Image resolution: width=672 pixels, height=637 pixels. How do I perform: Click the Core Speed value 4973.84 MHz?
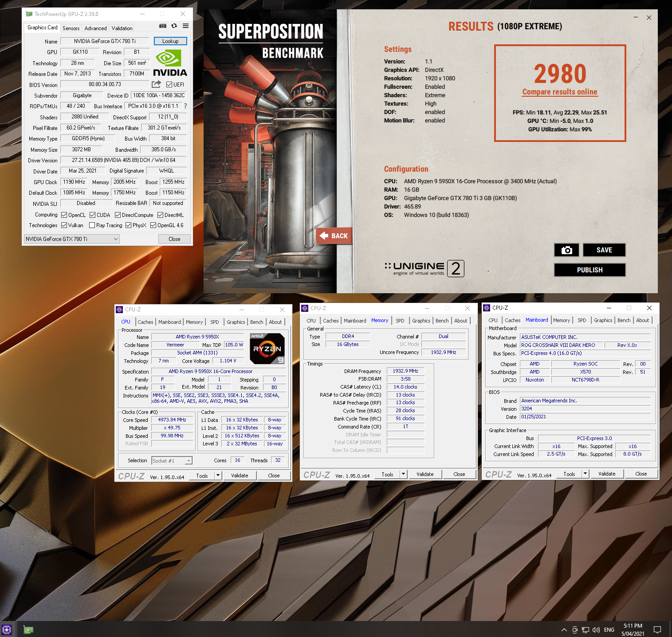pos(172,420)
